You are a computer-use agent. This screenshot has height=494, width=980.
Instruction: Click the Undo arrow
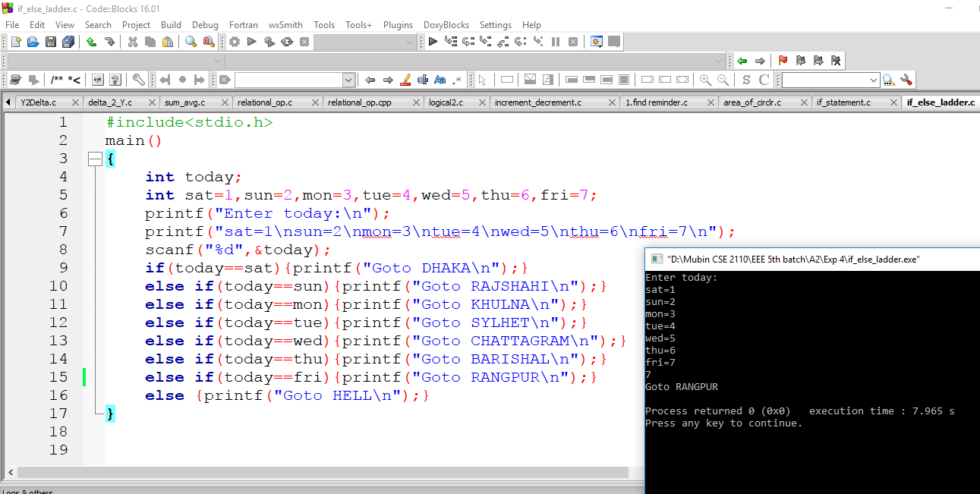pos(90,42)
